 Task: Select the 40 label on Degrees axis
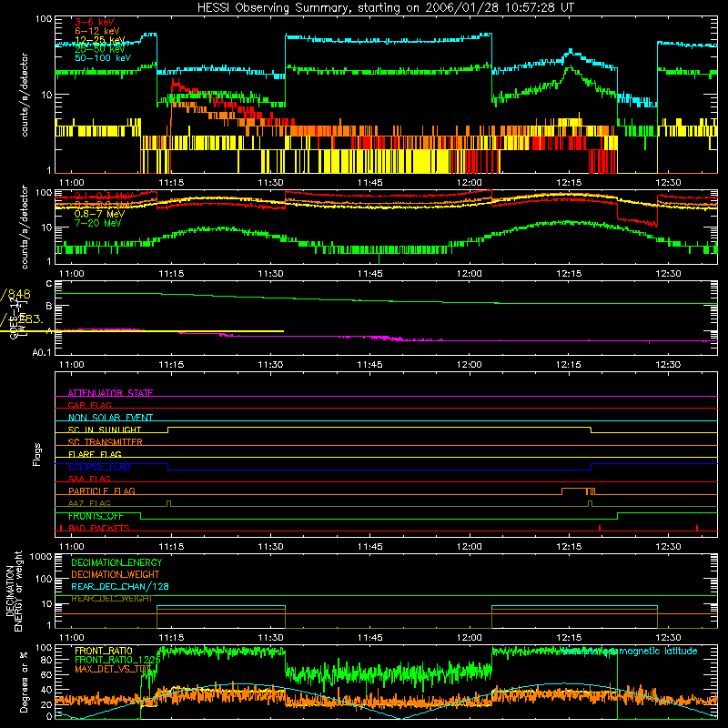coord(46,690)
